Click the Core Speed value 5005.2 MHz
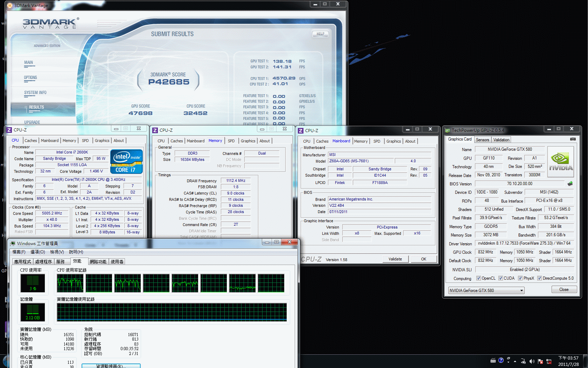The height and width of the screenshot is (368, 588). pyautogui.click(x=52, y=213)
